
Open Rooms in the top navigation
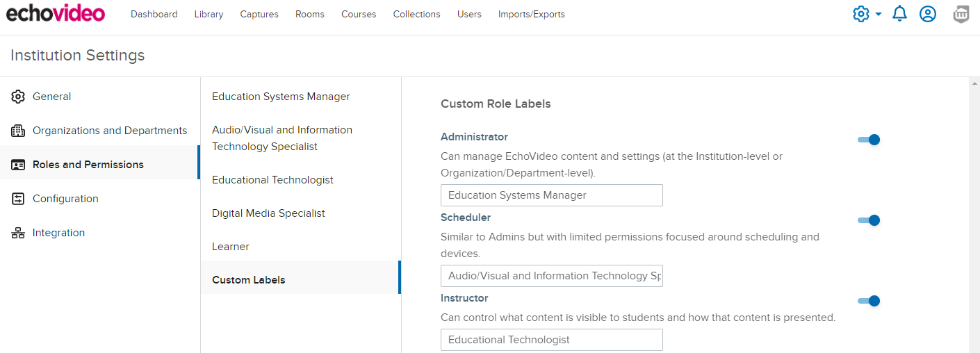[309, 14]
